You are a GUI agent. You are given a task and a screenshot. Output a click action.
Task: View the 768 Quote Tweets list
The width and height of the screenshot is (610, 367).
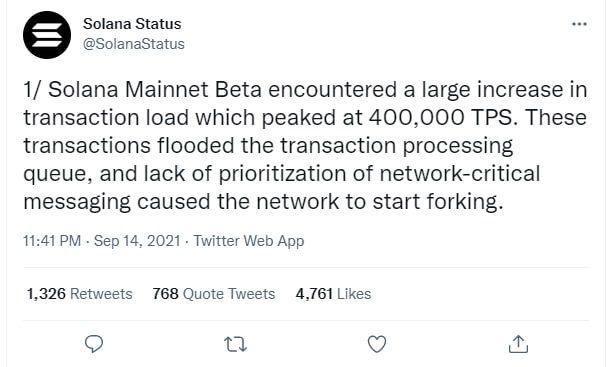pyautogui.click(x=214, y=294)
